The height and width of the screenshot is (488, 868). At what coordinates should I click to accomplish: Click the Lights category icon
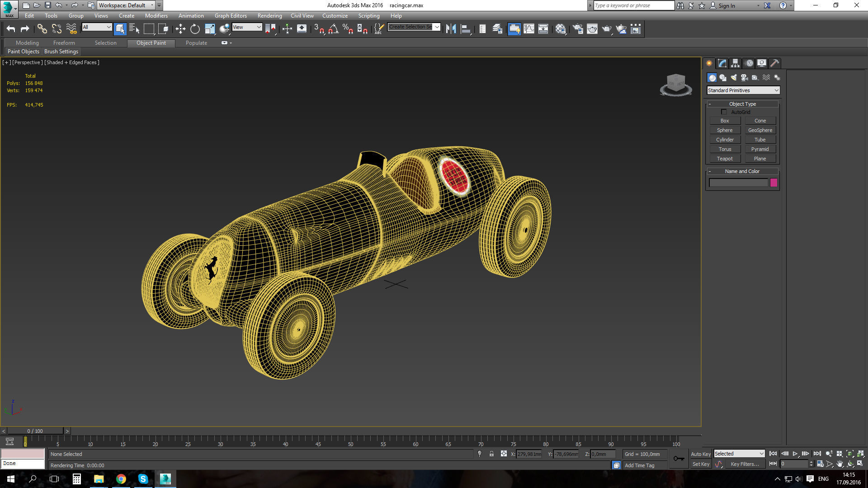[x=734, y=78]
